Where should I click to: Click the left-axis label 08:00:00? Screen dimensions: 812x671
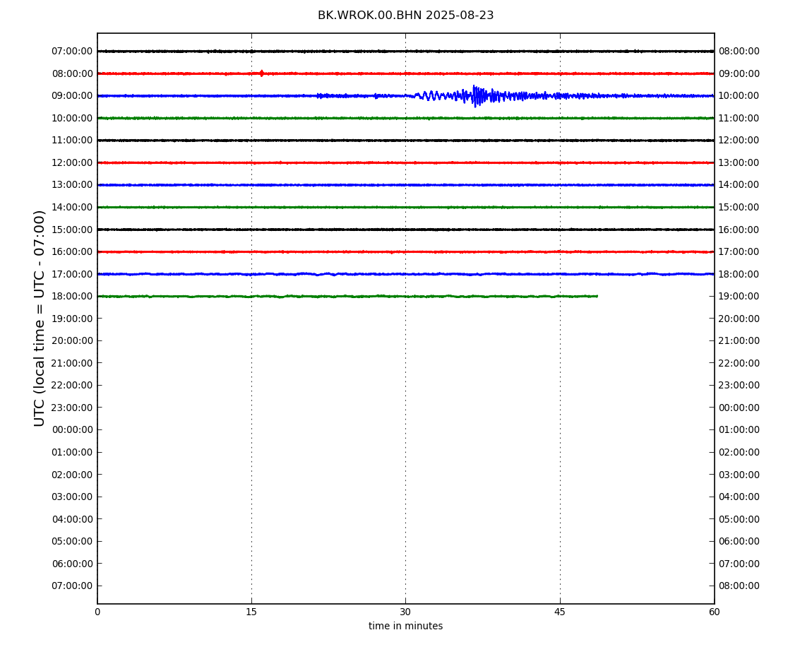[x=73, y=73]
